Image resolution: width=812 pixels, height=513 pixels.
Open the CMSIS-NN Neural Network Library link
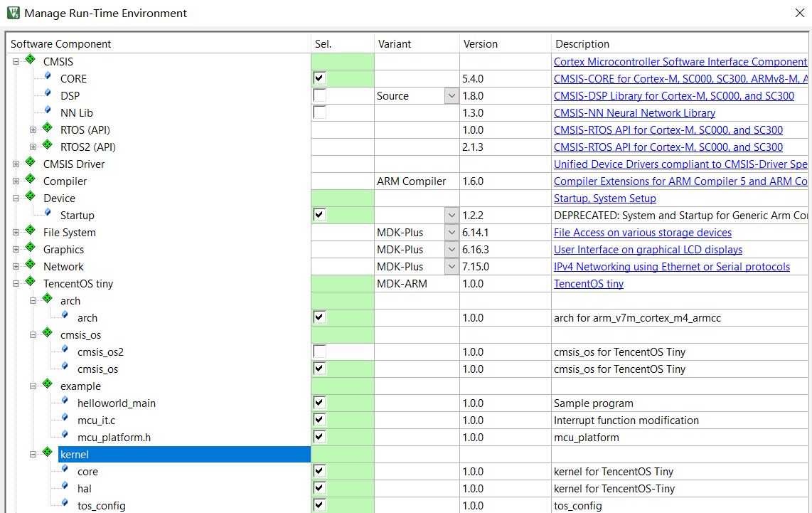[634, 113]
